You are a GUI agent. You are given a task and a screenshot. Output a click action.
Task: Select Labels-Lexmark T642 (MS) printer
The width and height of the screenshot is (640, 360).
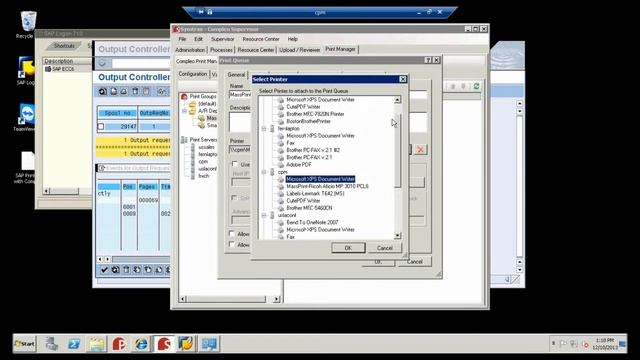click(315, 193)
